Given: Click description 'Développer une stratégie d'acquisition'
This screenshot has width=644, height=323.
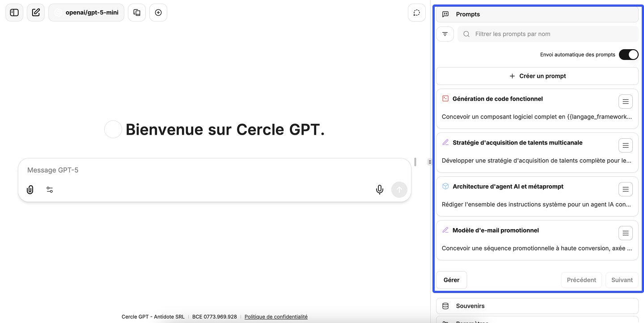Looking at the screenshot, I should (537, 161).
